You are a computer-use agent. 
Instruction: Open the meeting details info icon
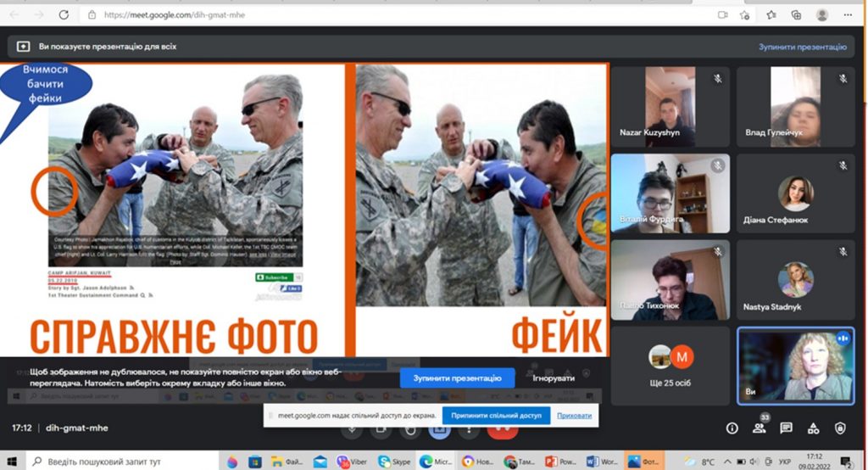732,428
